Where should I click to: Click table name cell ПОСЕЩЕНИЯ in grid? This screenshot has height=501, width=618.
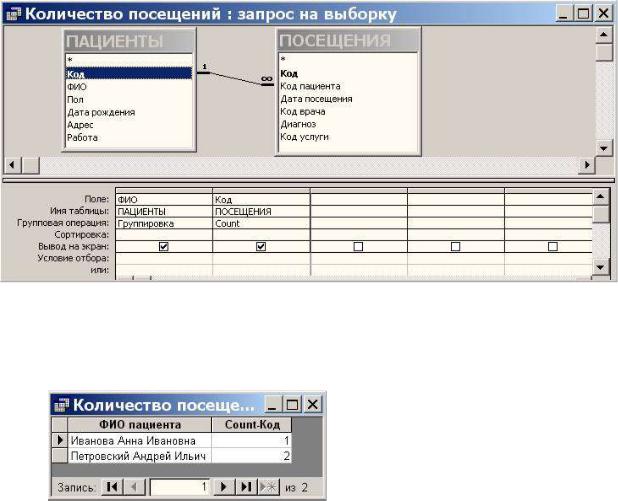pyautogui.click(x=261, y=211)
